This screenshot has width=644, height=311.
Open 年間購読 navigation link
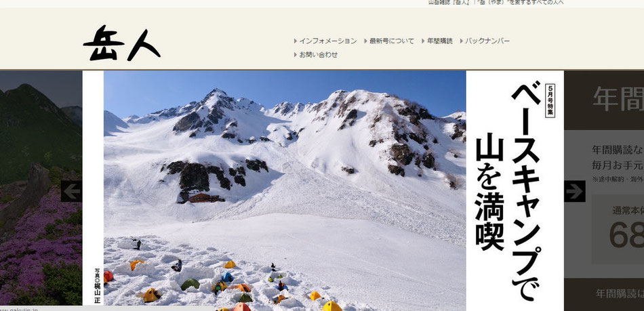coord(440,41)
